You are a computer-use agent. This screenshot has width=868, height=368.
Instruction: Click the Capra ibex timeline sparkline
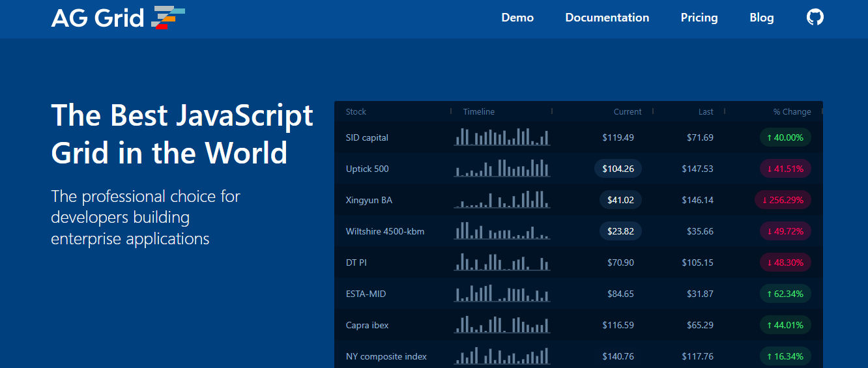point(502,324)
